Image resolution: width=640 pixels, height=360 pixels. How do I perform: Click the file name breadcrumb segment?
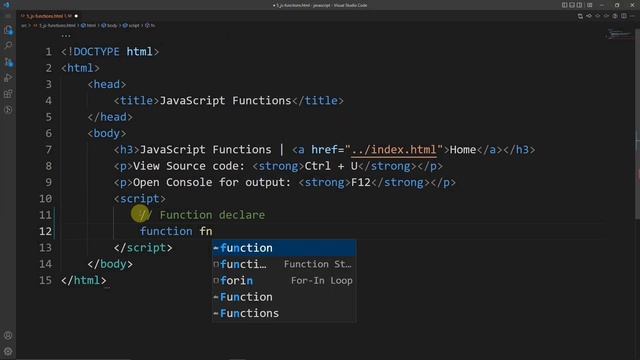coord(57,25)
